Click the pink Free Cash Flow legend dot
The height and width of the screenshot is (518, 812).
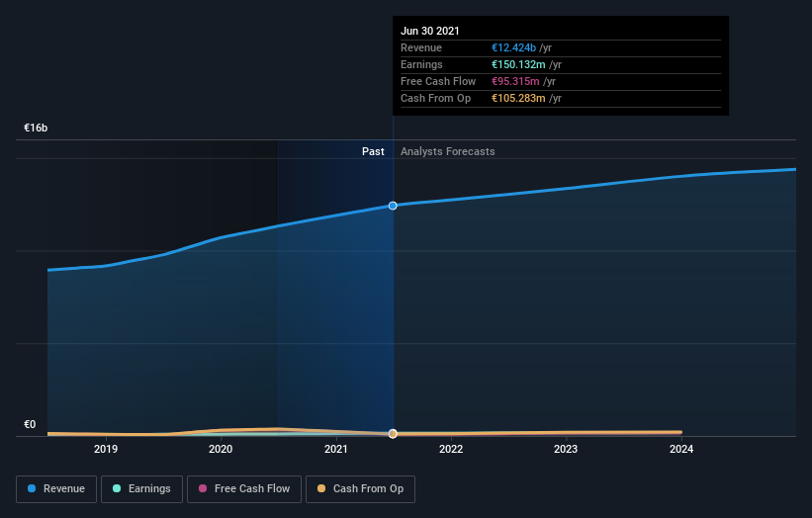pyautogui.click(x=203, y=488)
